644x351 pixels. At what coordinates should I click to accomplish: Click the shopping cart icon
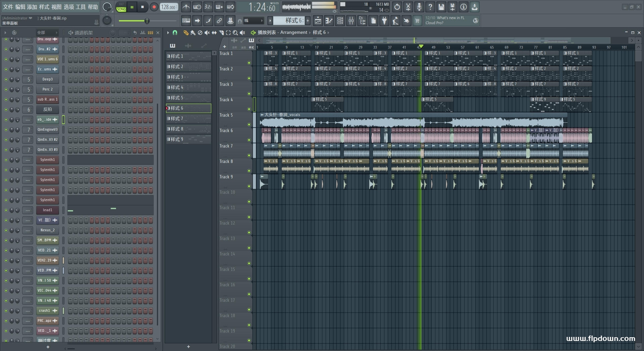tap(417, 21)
